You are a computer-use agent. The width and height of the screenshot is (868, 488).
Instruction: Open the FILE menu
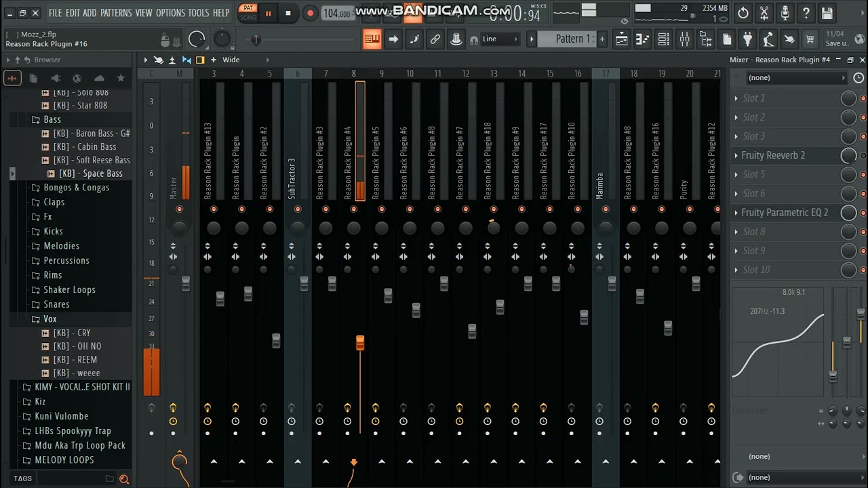pos(55,13)
